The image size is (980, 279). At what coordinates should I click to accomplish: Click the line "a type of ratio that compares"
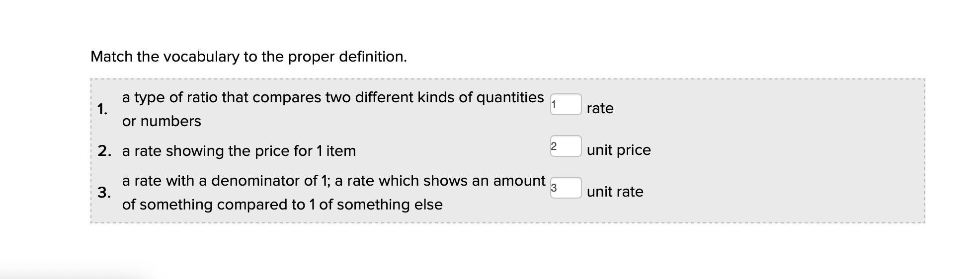pos(332,97)
